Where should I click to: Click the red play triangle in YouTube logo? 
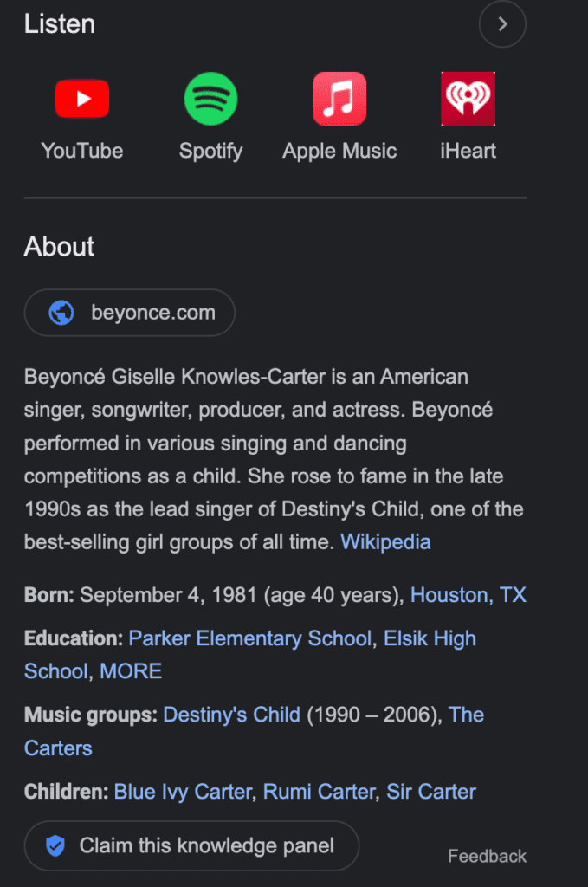(x=82, y=98)
